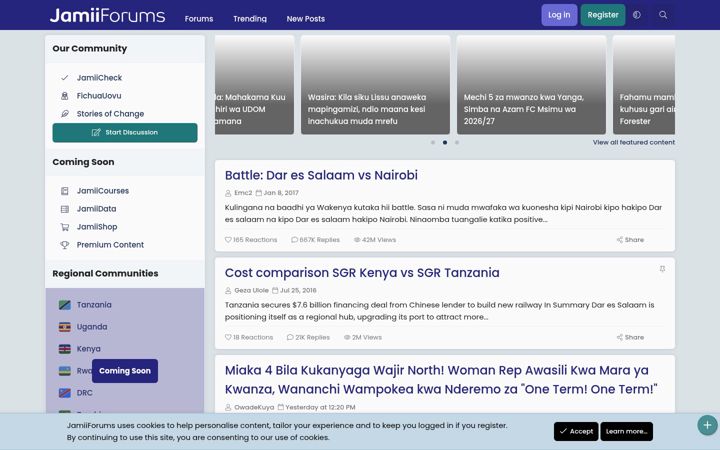Open Battle: Dar es Salaam vs Nairobi thread

(x=321, y=175)
